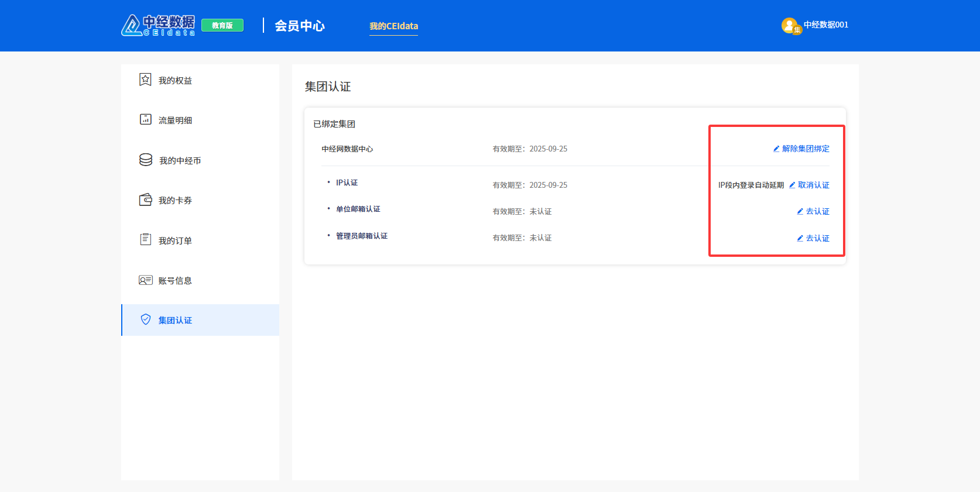The image size is (980, 492).
Task: Click the 教育版 green badge
Action: tap(222, 25)
